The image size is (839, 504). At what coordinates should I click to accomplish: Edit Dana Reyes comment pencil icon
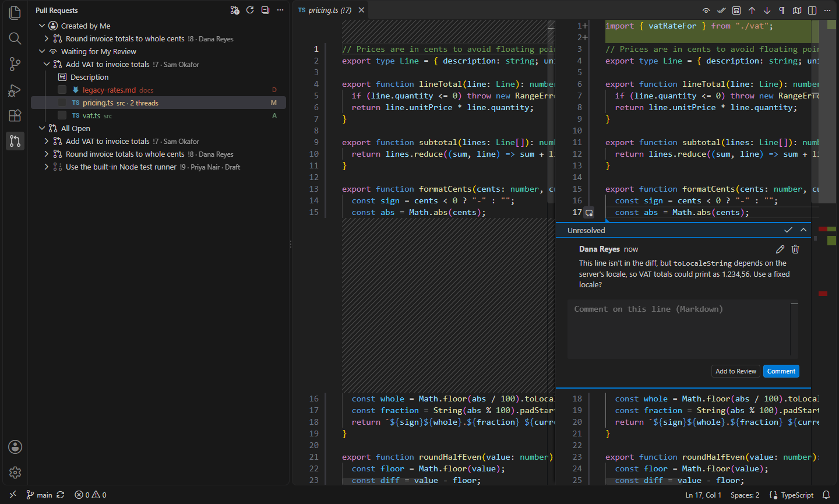pos(780,249)
